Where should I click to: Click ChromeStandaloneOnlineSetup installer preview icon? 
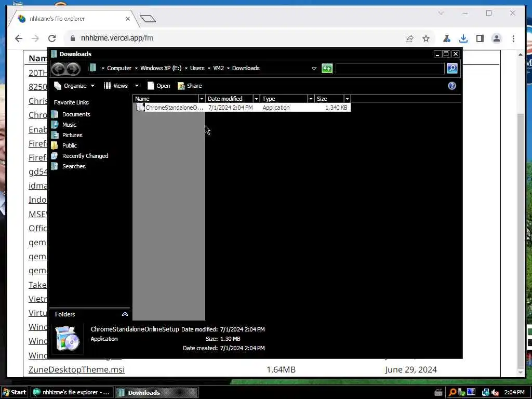[x=68, y=339]
